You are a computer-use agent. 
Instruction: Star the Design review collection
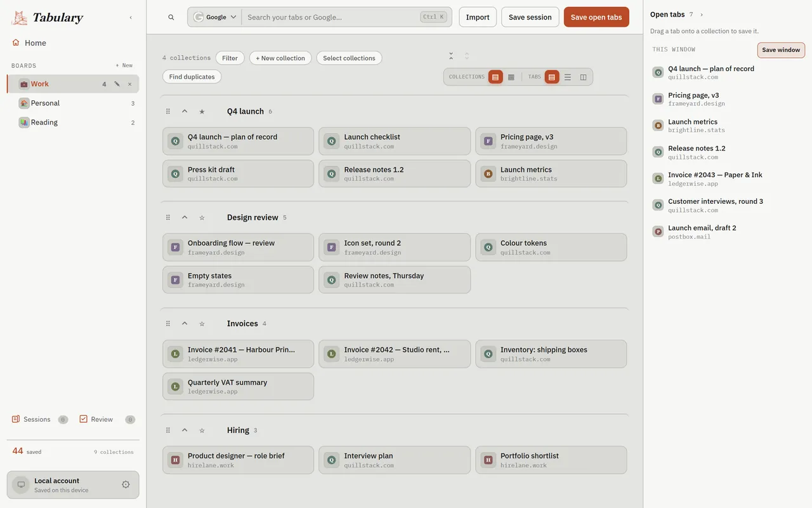point(202,218)
